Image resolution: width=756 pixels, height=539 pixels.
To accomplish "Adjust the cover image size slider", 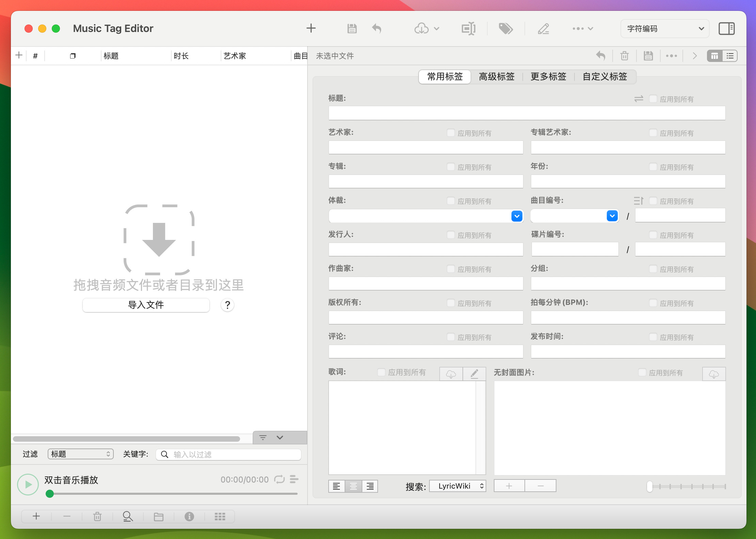I will 649,486.
